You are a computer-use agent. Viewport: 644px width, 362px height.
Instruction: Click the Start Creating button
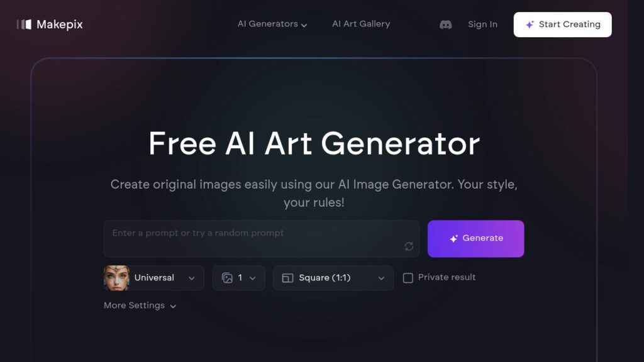[x=562, y=25]
